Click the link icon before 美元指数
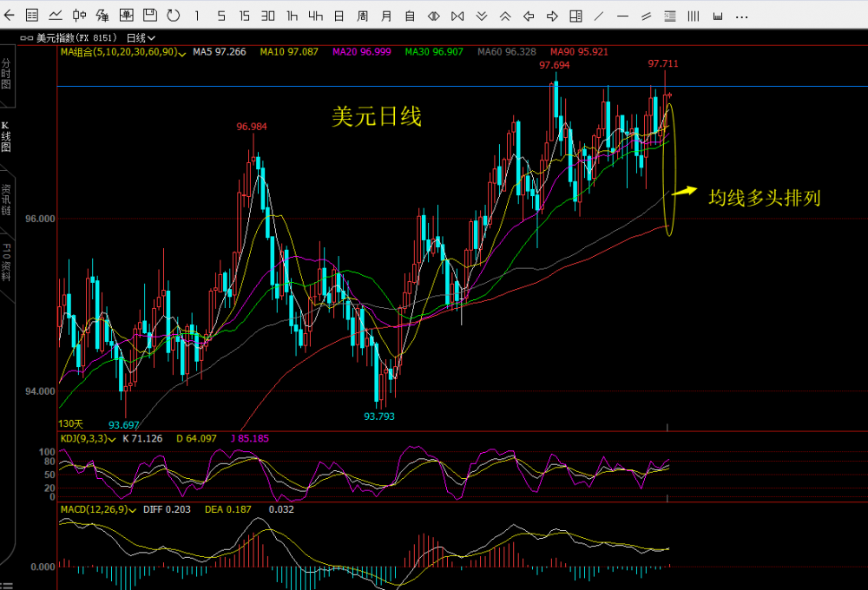 click(x=27, y=38)
